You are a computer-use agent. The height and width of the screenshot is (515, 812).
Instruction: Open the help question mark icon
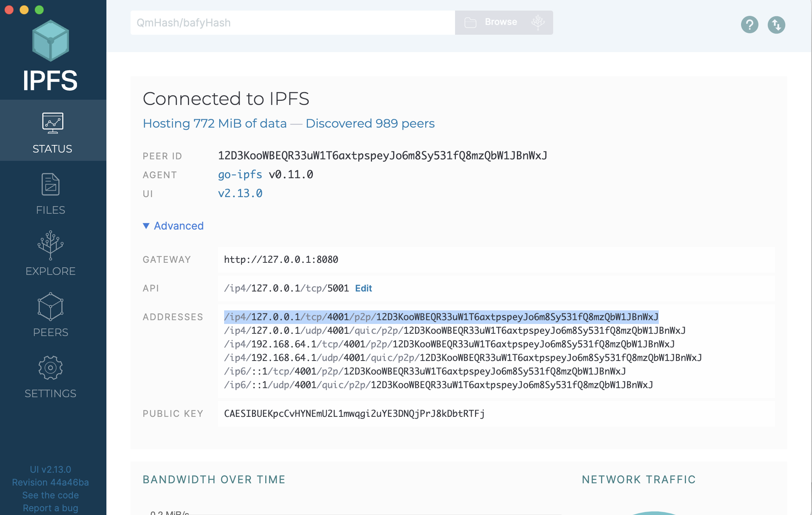pyautogui.click(x=750, y=25)
